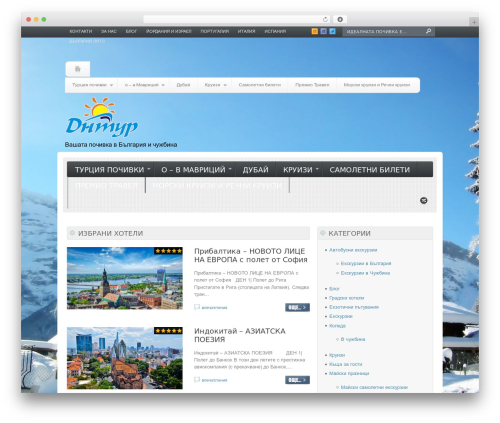Image resolution: width=500 pixels, height=423 pixels.
Task: Click ОЩЕ button for Прибалтика article
Action: (297, 307)
